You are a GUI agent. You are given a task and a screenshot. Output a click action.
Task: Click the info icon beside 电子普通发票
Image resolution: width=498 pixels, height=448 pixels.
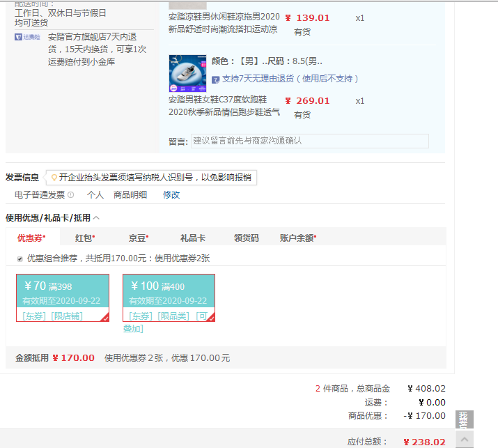click(71, 194)
